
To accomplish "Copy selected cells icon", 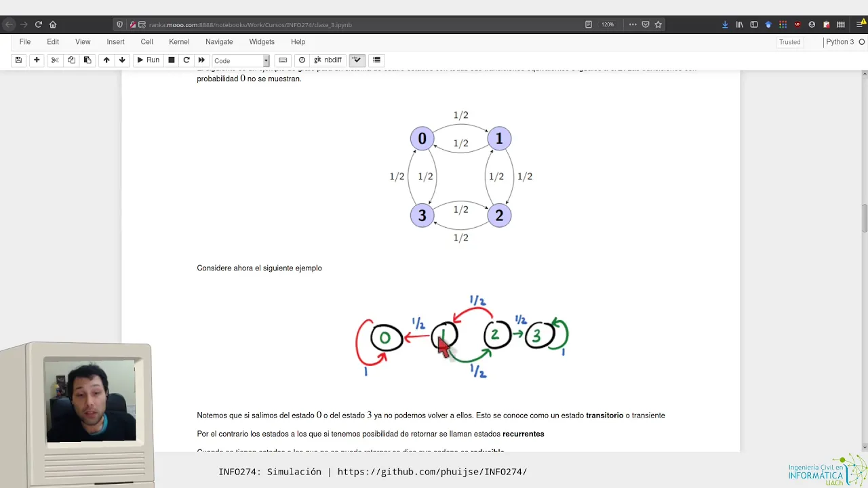I will click(71, 60).
